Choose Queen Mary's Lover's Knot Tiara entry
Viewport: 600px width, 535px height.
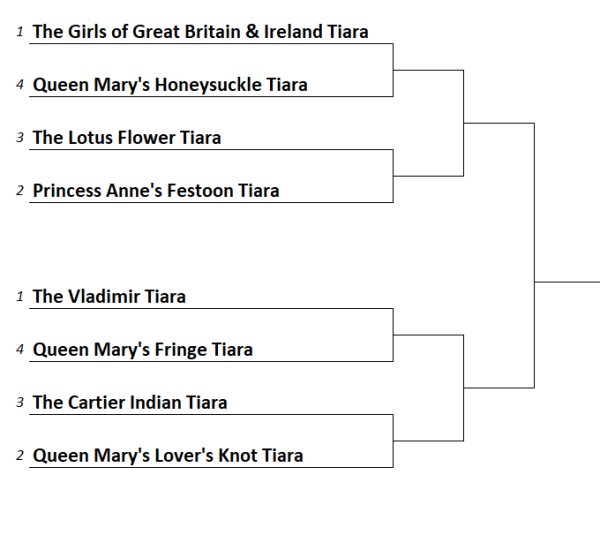tap(168, 456)
